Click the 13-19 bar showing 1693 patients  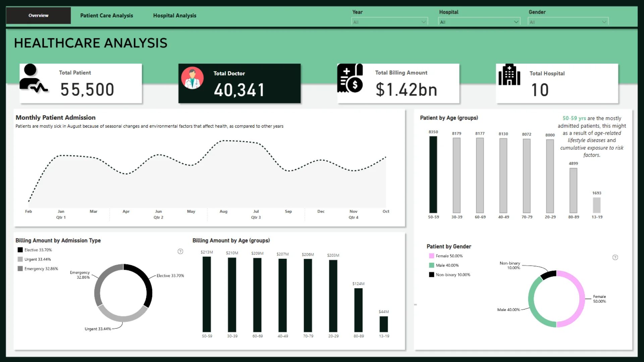(x=596, y=205)
